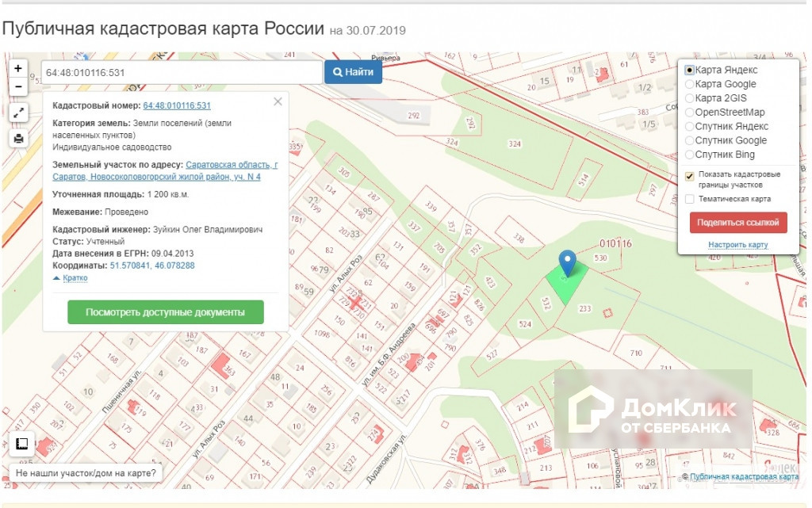Screen dimensions: 812x508
Task: Click parcel labeled 524 on map
Action: click(x=525, y=324)
